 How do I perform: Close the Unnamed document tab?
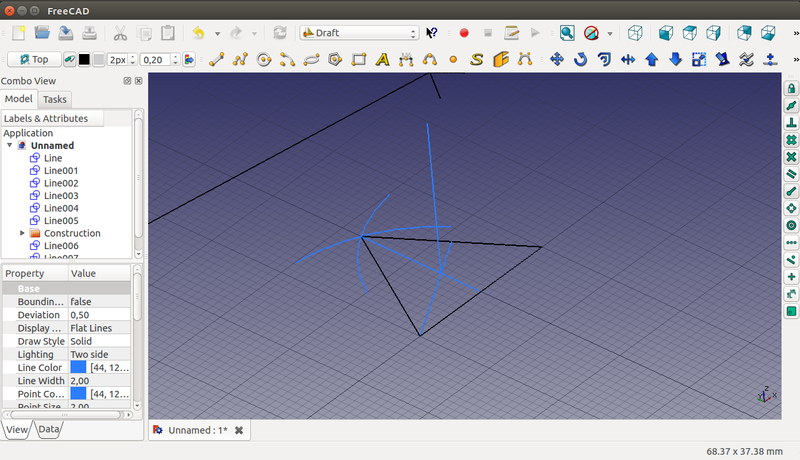(239, 430)
